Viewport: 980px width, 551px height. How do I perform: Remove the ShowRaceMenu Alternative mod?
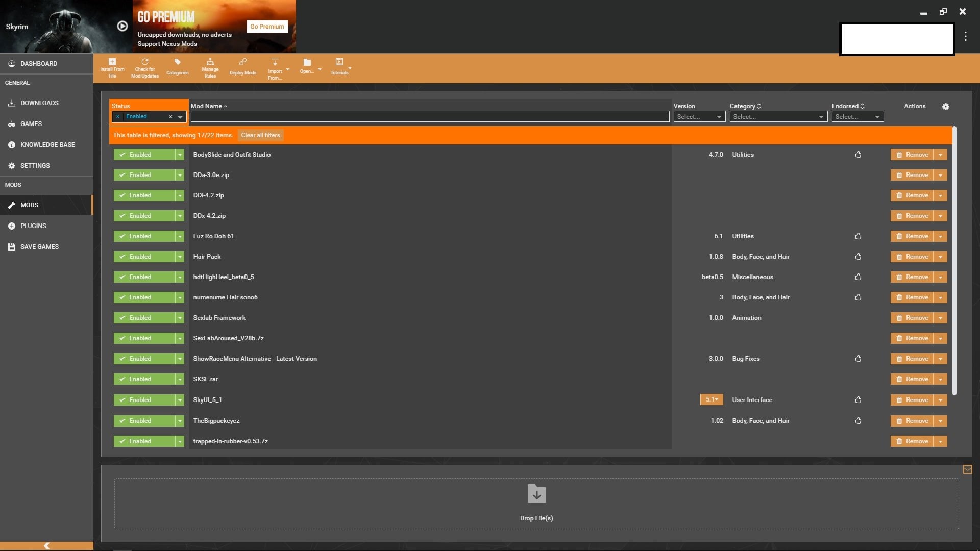pos(912,359)
